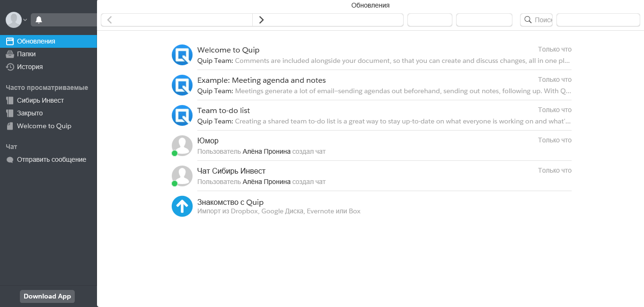Click Отправить сообщение in chat section
The height and width of the screenshot is (307, 644).
coord(48,159)
